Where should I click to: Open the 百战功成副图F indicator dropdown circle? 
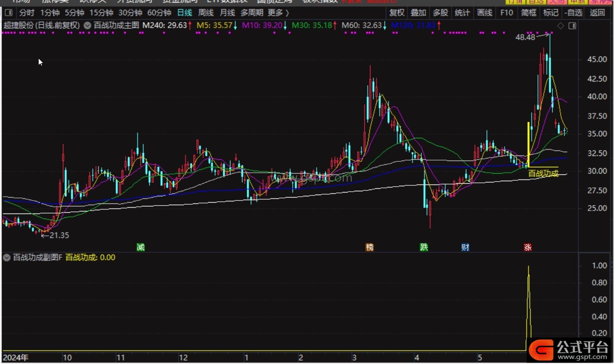point(7,257)
